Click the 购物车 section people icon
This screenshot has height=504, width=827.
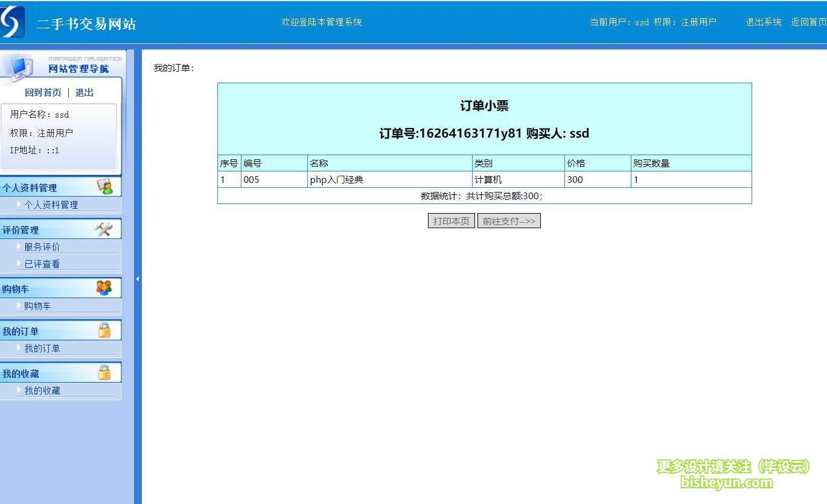(x=104, y=288)
